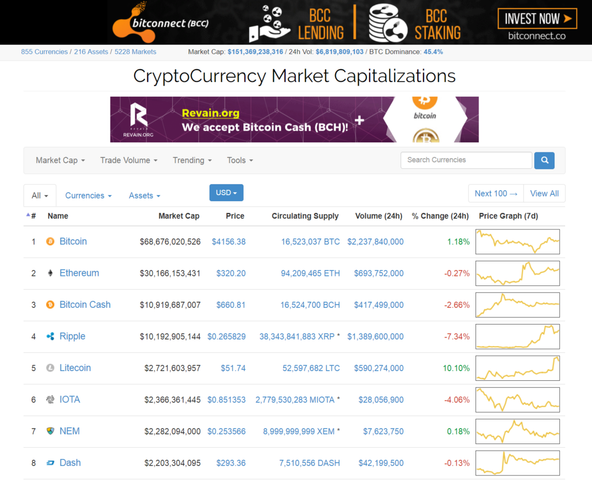Click Litecoin change 10.10%
This screenshot has height=480, width=592.
[x=456, y=368]
